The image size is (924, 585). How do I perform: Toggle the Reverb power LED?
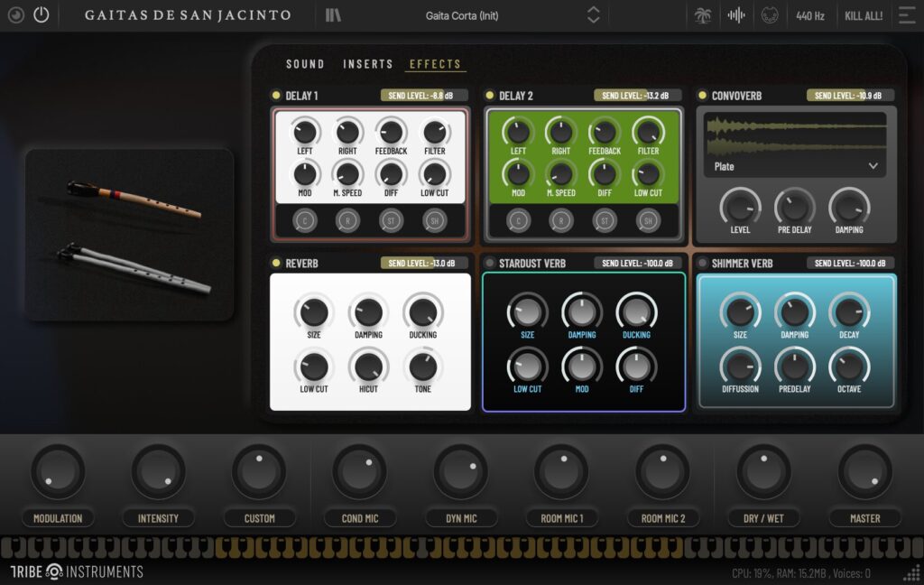point(276,263)
